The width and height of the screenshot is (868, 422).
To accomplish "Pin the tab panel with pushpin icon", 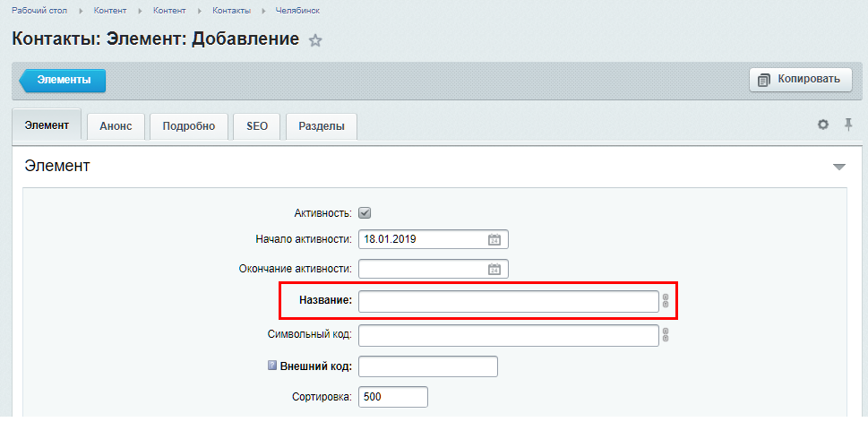I will point(848,125).
